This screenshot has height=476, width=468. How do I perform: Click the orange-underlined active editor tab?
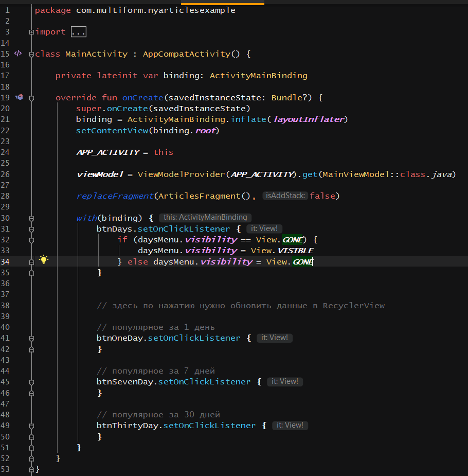[223, 3]
